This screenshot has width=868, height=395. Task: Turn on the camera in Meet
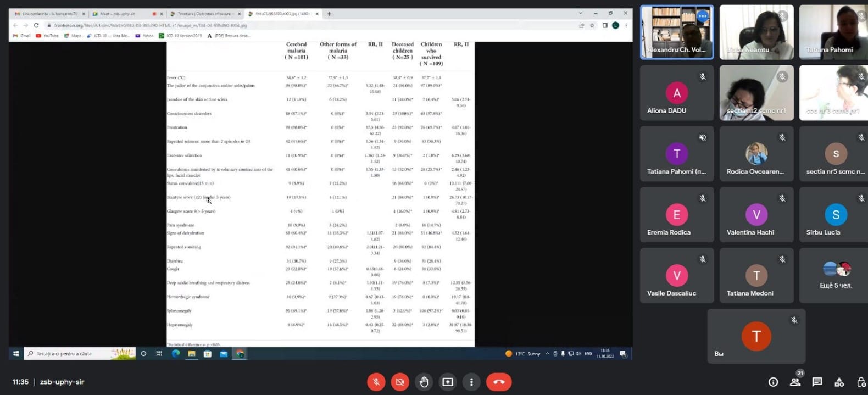click(x=400, y=382)
